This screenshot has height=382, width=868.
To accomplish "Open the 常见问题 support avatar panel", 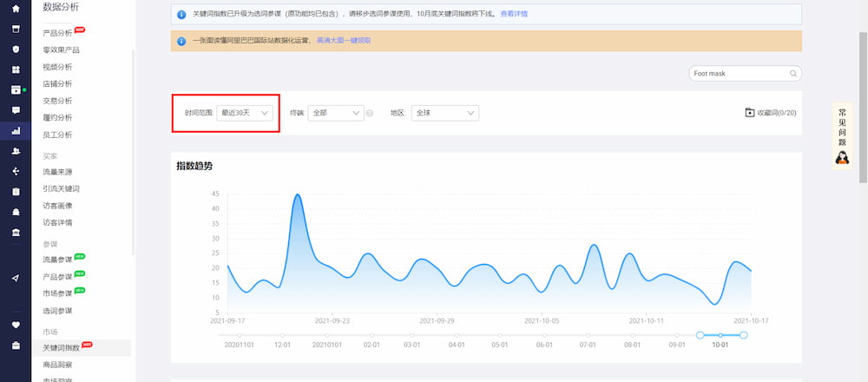I will (x=842, y=135).
